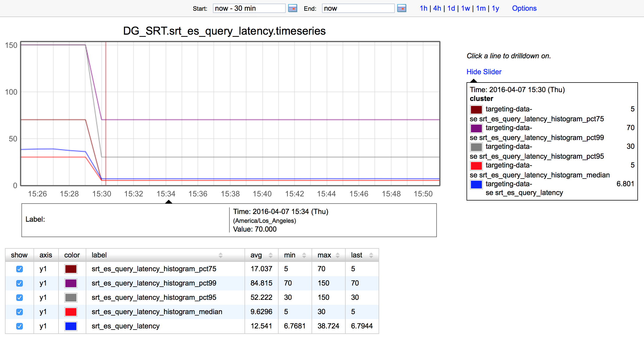644x340 pixels.
Task: Open the Start date calendar picker
Action: point(293,8)
